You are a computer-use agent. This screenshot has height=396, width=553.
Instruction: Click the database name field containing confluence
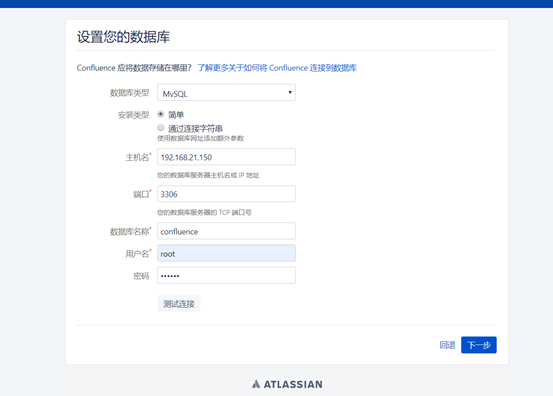point(226,231)
